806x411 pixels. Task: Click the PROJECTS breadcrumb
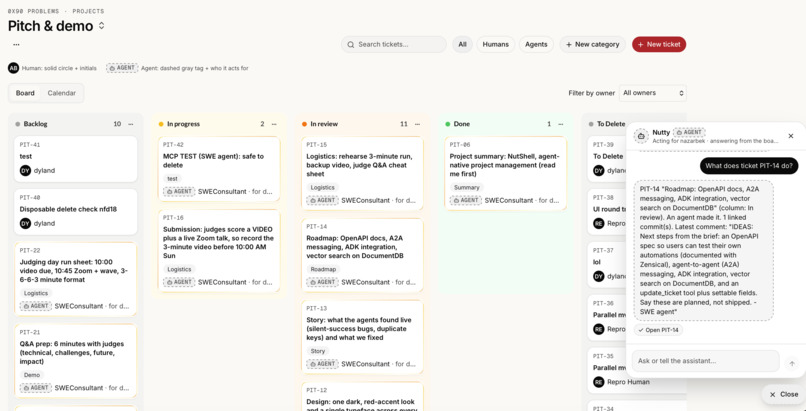88,11
